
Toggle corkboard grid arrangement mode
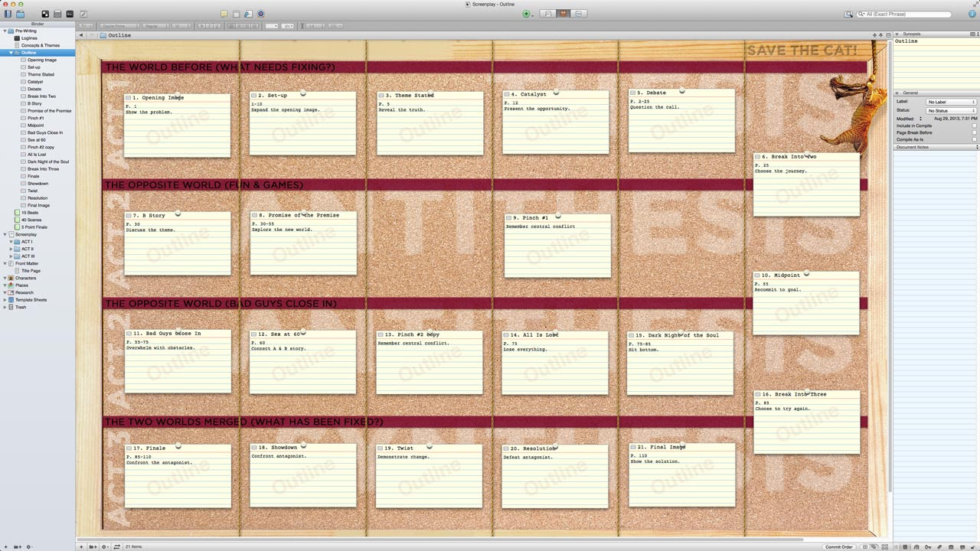[x=866, y=546]
